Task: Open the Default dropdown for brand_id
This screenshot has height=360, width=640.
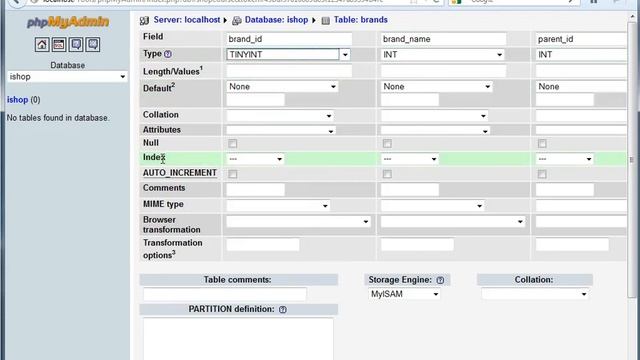Action: click(282, 87)
